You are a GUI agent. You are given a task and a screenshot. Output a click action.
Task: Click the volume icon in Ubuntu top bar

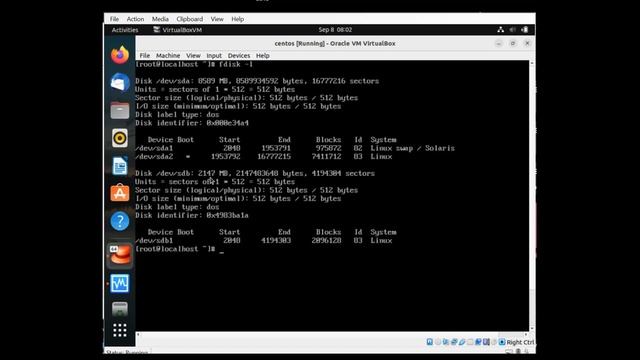(x=513, y=29)
